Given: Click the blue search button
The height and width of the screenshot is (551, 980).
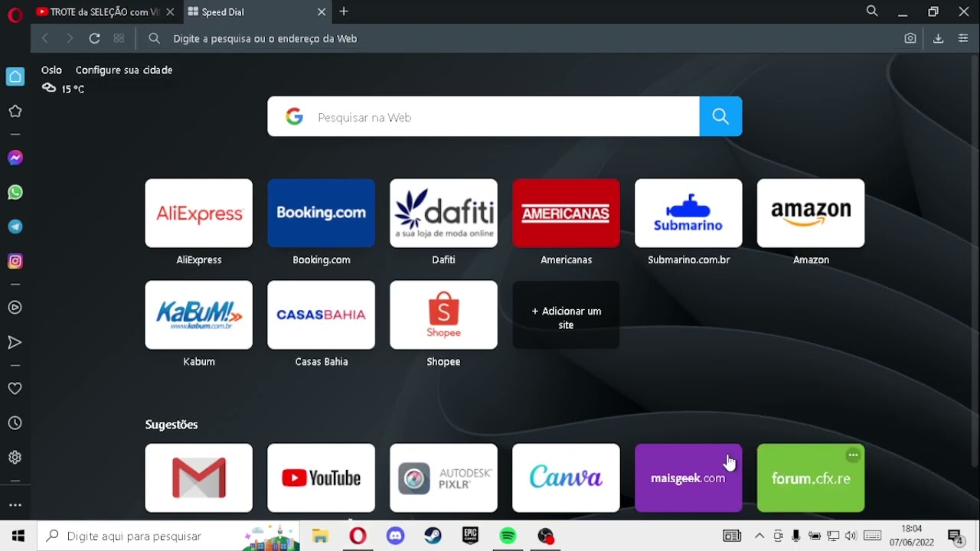Looking at the screenshot, I should (720, 116).
